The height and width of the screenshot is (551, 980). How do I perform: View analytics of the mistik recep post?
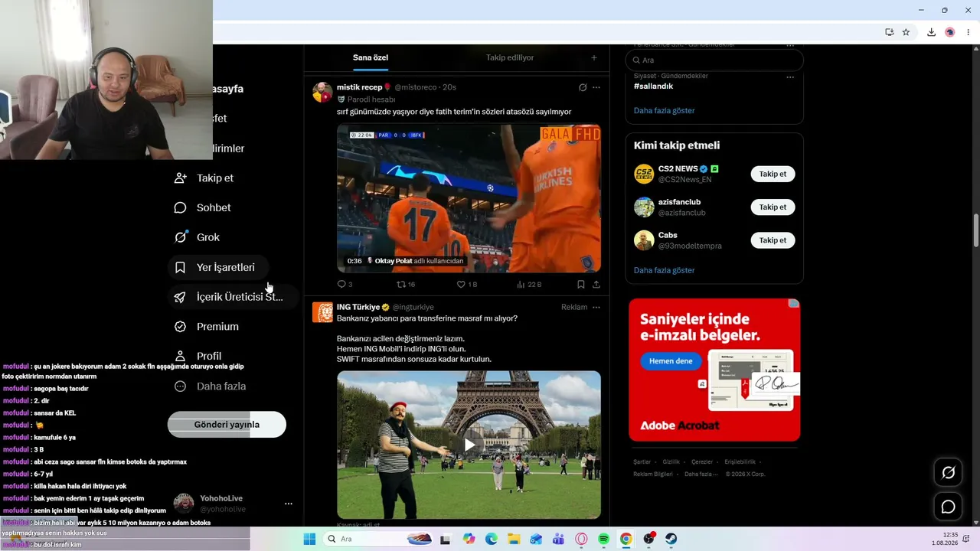coord(530,284)
